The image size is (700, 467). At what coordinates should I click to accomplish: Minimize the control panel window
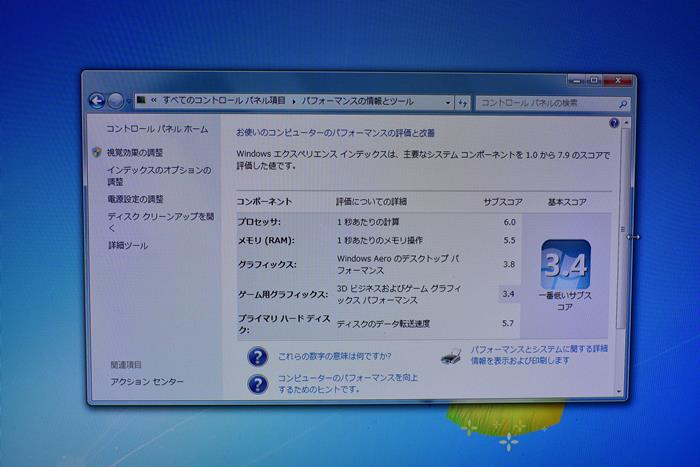[x=576, y=80]
